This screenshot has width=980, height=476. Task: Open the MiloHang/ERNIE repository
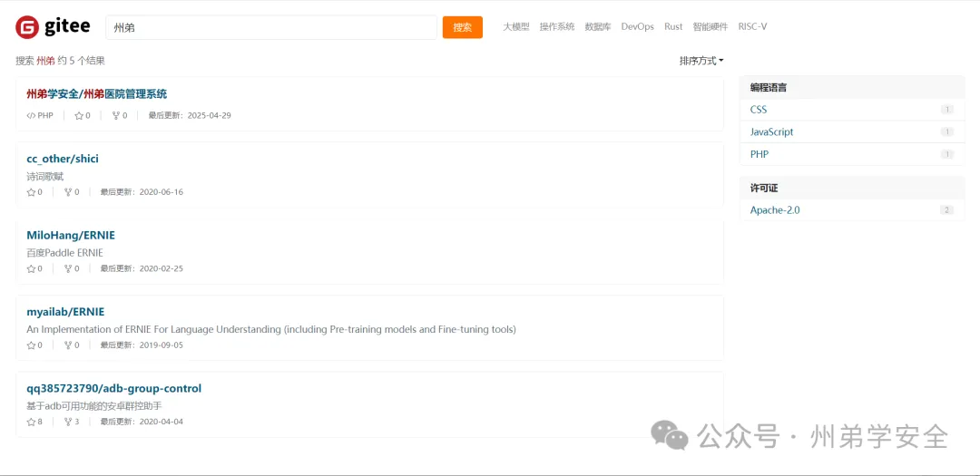71,236
